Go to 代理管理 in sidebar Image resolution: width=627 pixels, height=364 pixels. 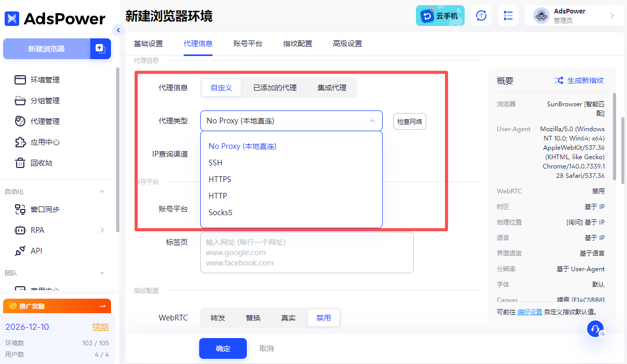point(45,121)
